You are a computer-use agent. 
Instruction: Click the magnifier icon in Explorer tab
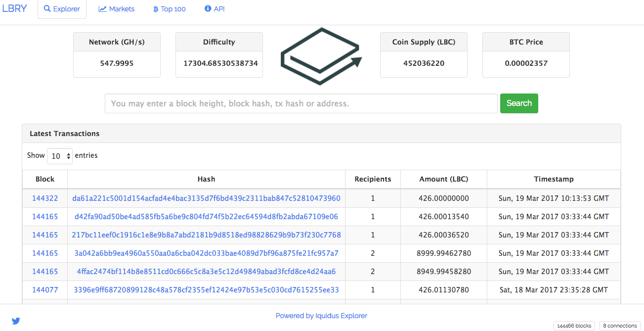point(47,9)
